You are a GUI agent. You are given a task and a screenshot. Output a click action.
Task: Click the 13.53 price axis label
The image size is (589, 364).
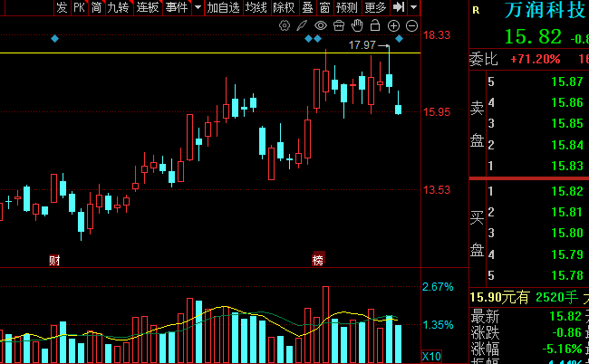tap(437, 190)
